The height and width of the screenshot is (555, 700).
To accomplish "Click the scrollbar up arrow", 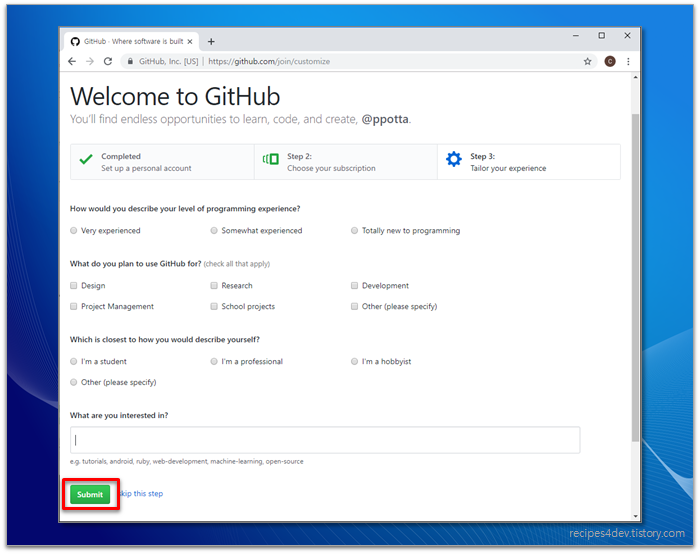I will (x=635, y=78).
